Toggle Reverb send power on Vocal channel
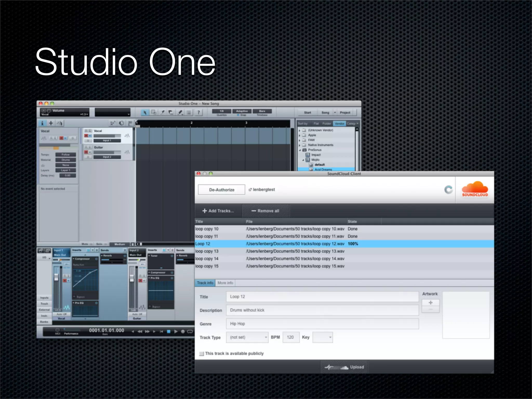Screen dimensions: 532x399 click(125, 256)
